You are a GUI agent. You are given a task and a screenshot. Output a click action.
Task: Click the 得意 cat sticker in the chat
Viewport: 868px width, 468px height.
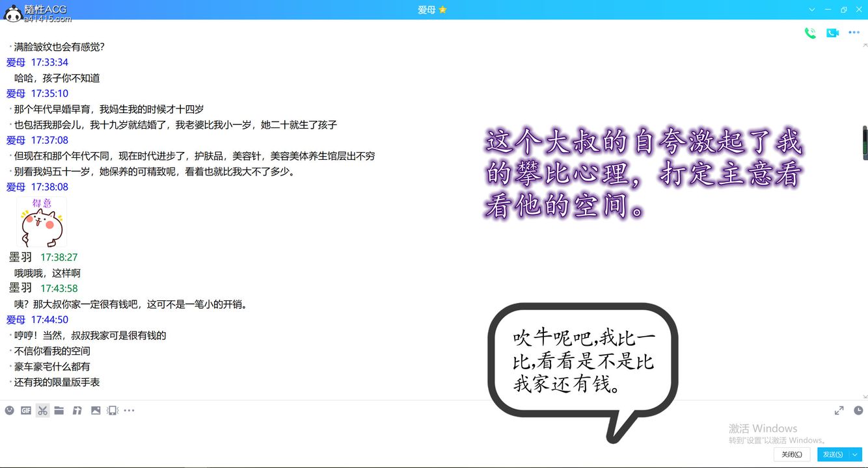[41, 222]
